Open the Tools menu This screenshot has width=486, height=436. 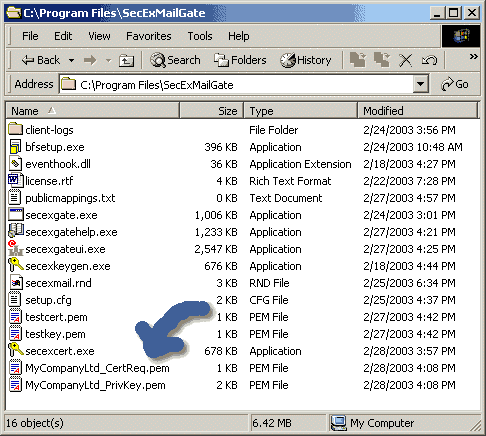pos(200,36)
